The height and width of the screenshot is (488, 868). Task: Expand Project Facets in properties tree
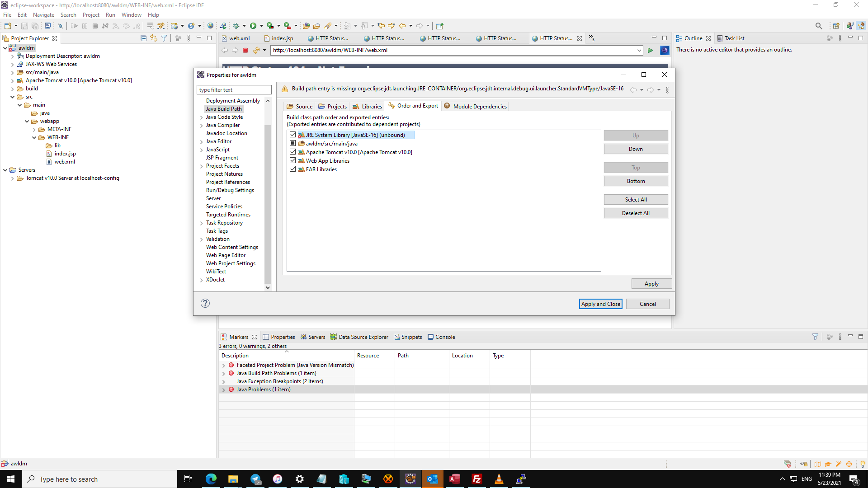[202, 166]
